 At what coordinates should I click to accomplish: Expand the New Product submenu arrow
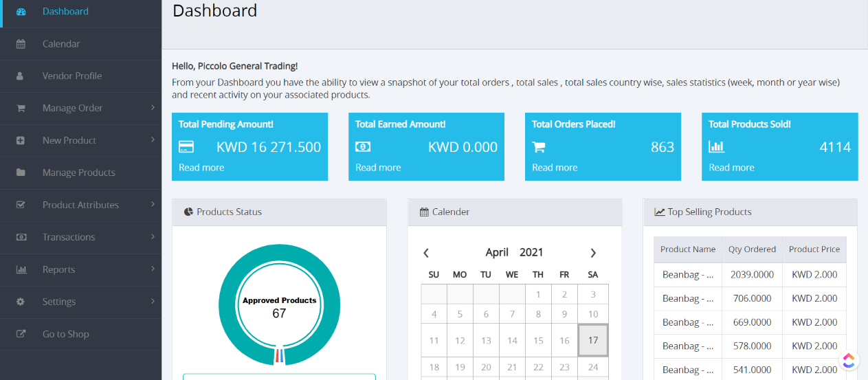pyautogui.click(x=153, y=139)
